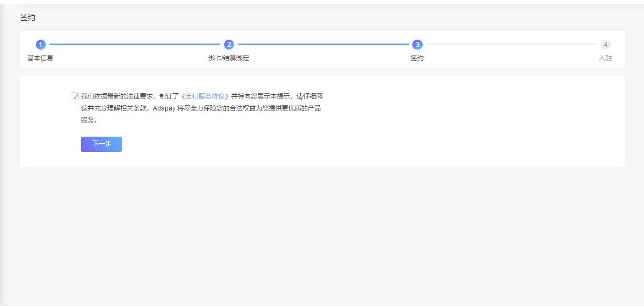Click the 入驻 step label
The width and height of the screenshot is (644, 306).
tap(605, 58)
